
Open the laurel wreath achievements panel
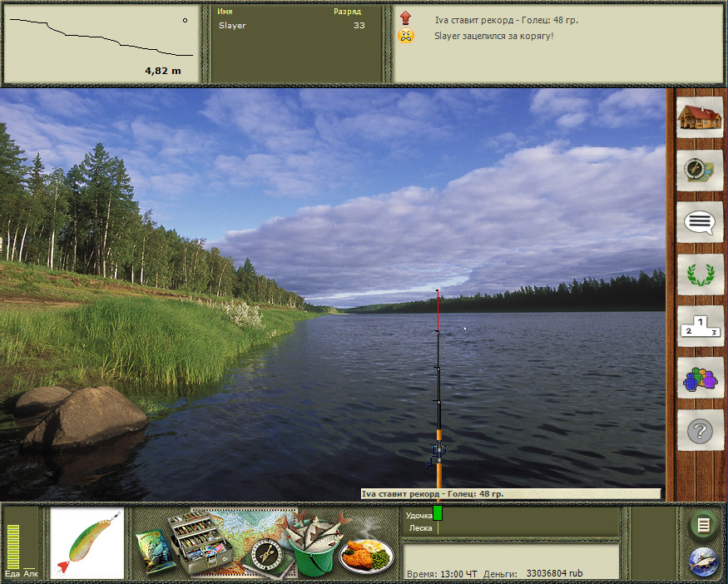point(699,274)
